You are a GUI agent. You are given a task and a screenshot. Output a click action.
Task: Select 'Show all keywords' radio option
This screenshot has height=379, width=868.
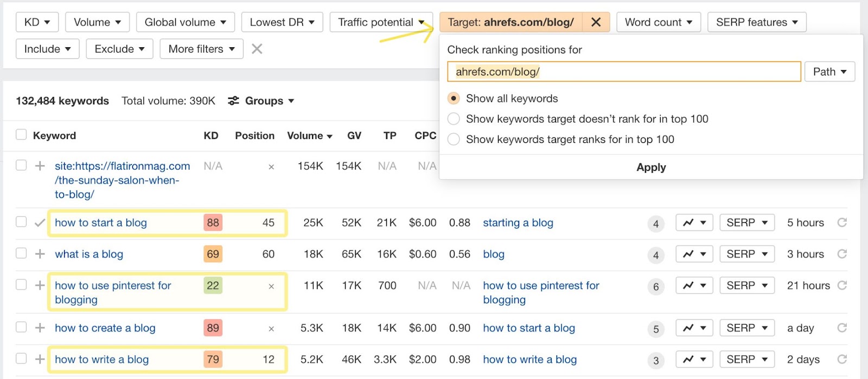[454, 98]
